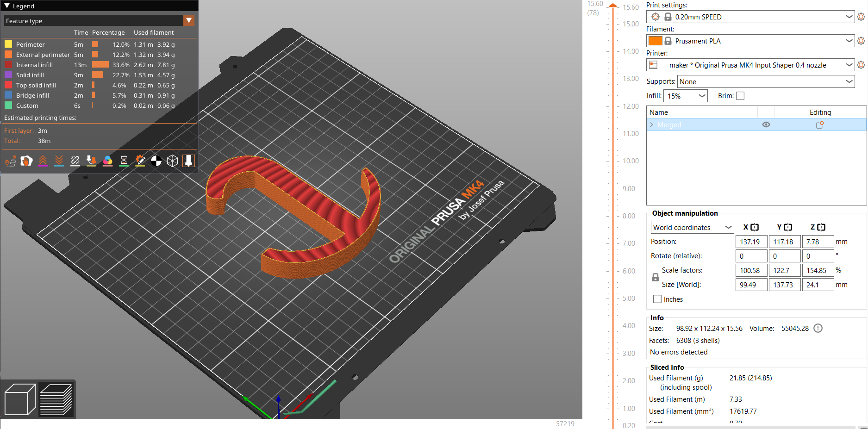
Task: Click the Y axis mirror icon
Action: click(788, 227)
